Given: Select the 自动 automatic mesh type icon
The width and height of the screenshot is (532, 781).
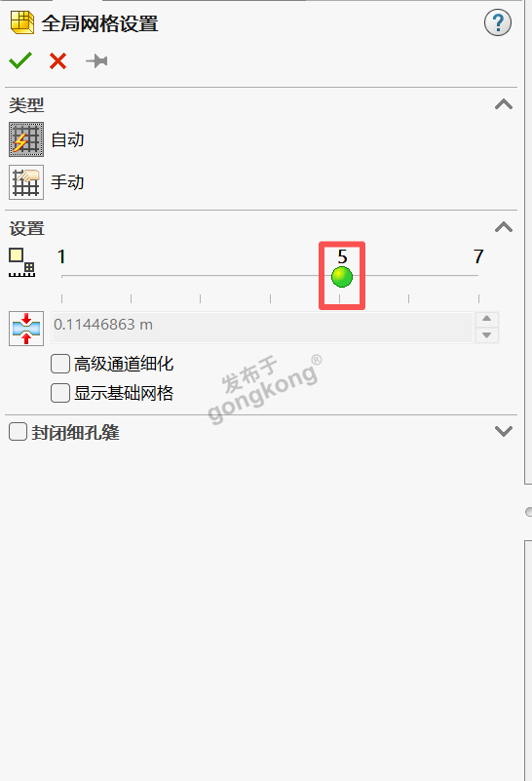Looking at the screenshot, I should point(26,139).
